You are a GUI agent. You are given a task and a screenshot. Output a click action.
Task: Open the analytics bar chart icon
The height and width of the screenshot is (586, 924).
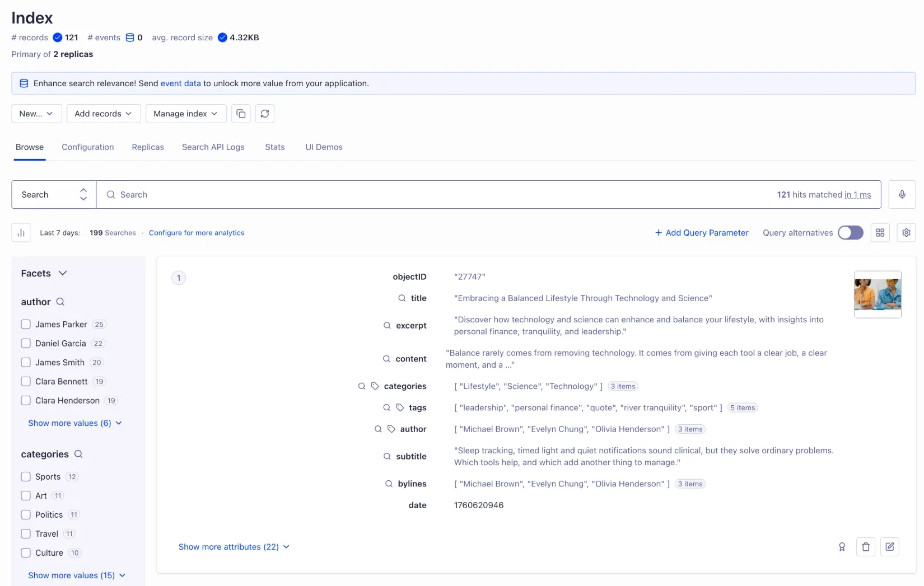[21, 233]
